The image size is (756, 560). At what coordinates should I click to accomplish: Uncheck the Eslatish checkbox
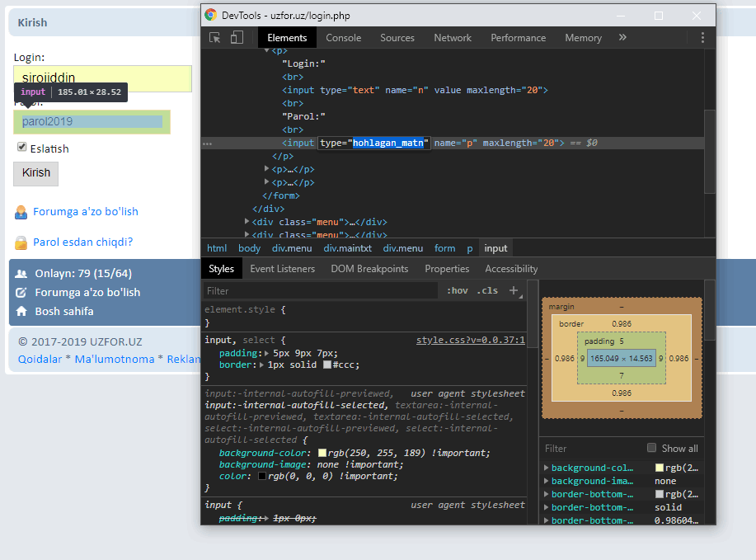pos(22,148)
